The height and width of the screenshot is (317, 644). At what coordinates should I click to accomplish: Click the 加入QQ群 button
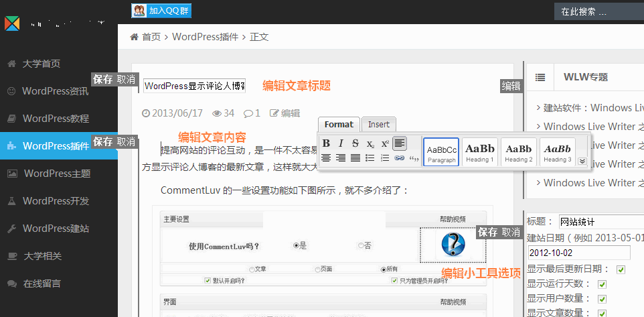click(161, 11)
